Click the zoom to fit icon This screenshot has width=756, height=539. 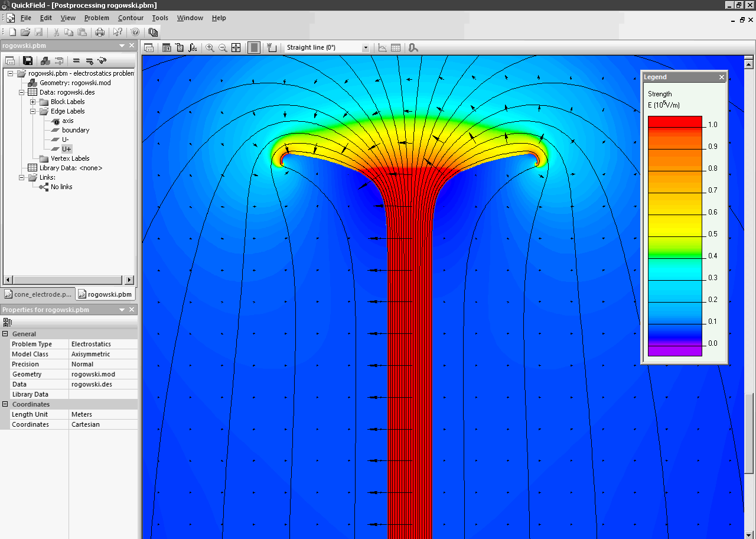[x=236, y=48]
